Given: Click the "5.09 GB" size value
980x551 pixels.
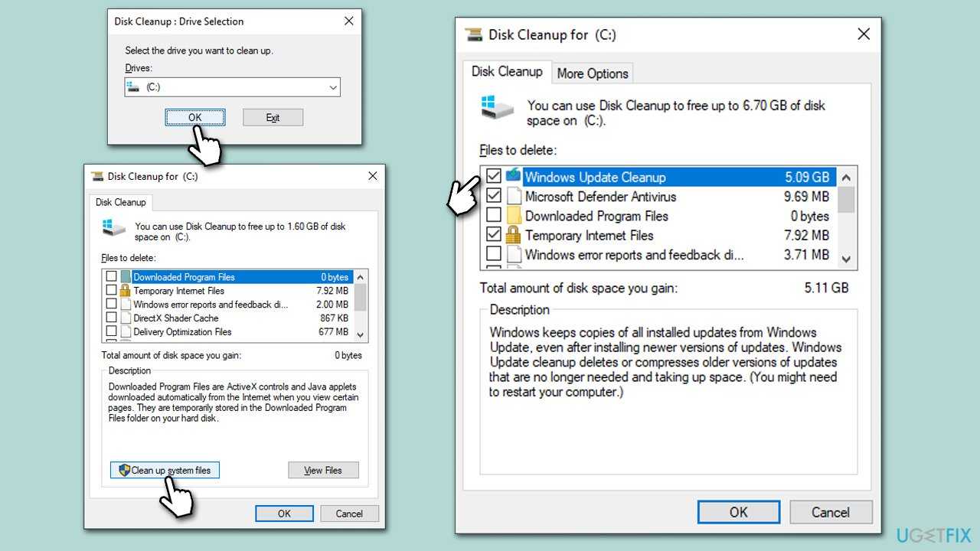Looking at the screenshot, I should click(x=807, y=177).
